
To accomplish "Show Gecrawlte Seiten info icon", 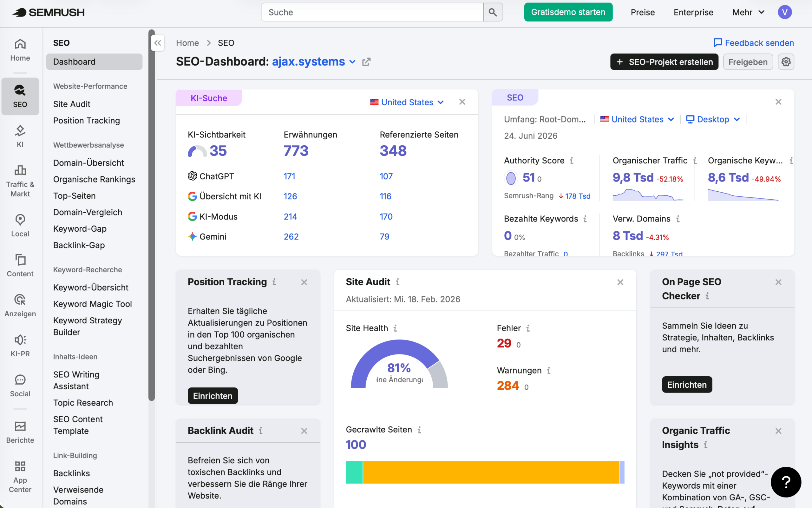I will click(x=419, y=429).
